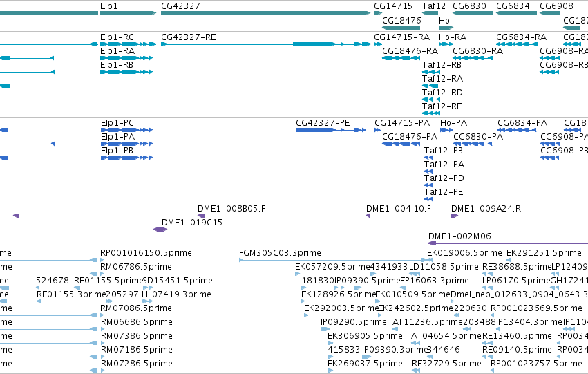Select the Ho gene label
The width and height of the screenshot is (588, 374).
click(x=444, y=20)
